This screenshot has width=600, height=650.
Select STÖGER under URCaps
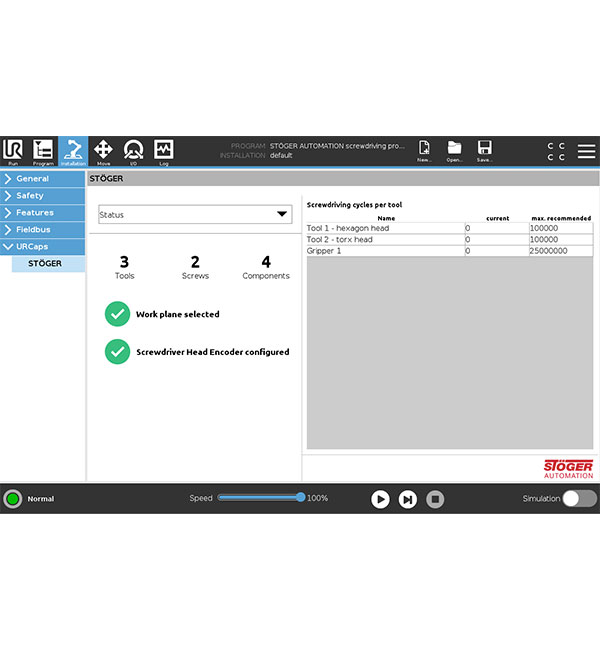click(48, 264)
